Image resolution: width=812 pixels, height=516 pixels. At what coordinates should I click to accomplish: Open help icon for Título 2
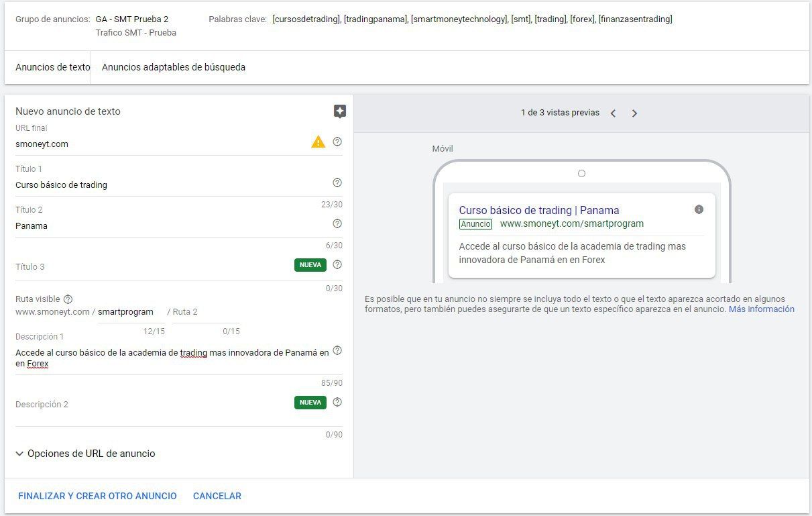coord(337,223)
